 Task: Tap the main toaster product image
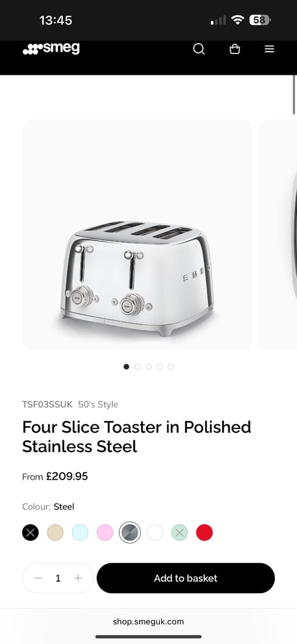(x=137, y=235)
